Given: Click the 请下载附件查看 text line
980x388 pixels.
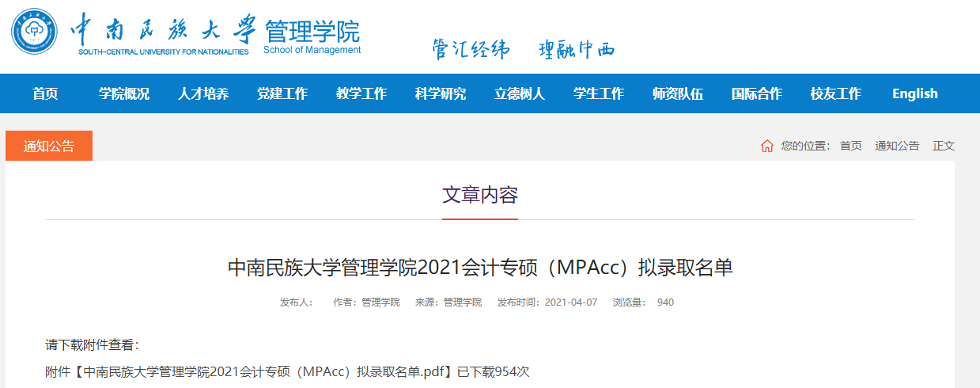Looking at the screenshot, I should click(x=93, y=345).
